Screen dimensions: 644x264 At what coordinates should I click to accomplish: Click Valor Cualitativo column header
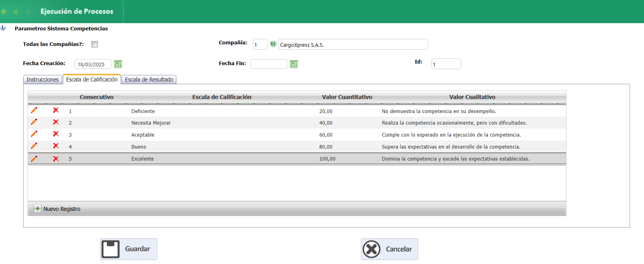472,97
